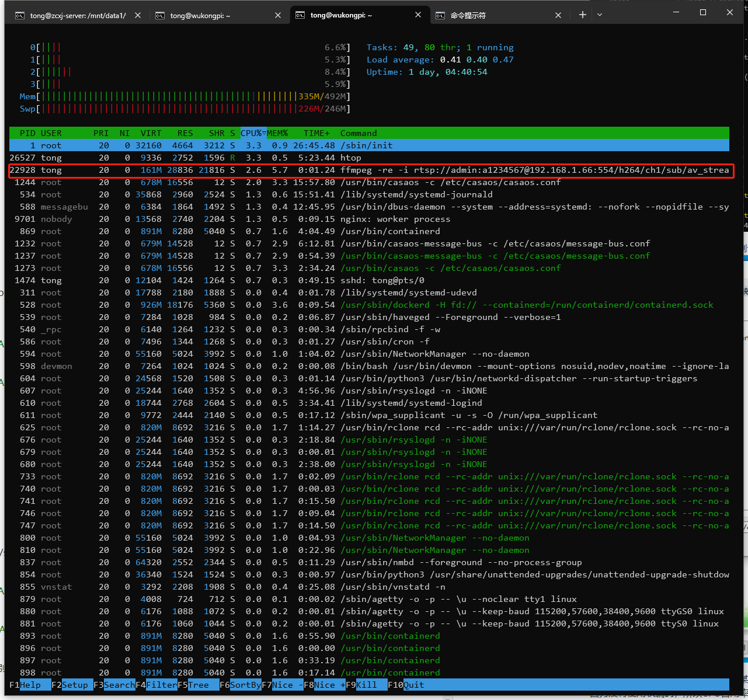Select the agetty ttyGS0 process row

click(369, 611)
